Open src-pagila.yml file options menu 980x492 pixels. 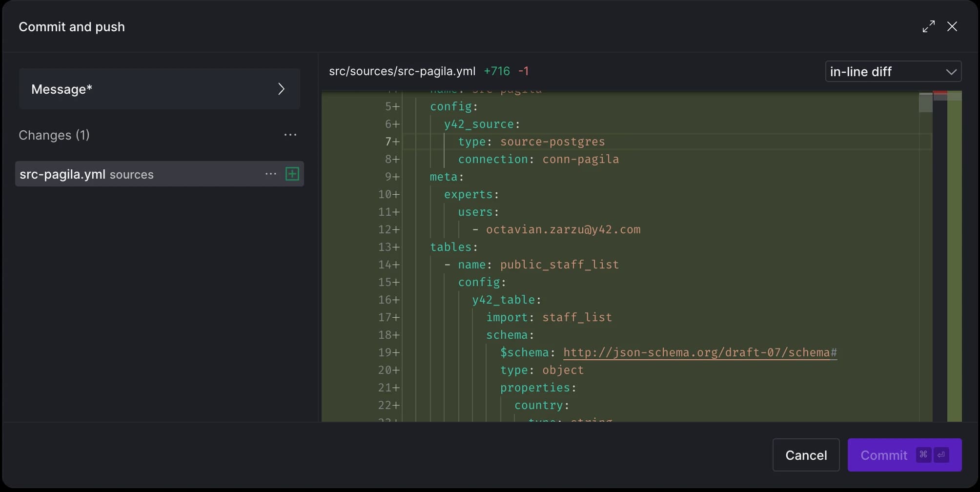pos(270,174)
